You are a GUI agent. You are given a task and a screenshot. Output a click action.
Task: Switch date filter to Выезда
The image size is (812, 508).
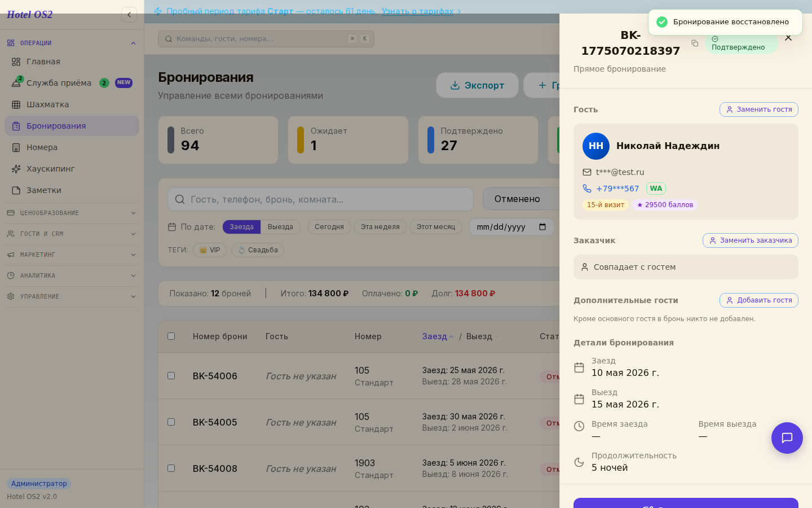[x=280, y=227]
